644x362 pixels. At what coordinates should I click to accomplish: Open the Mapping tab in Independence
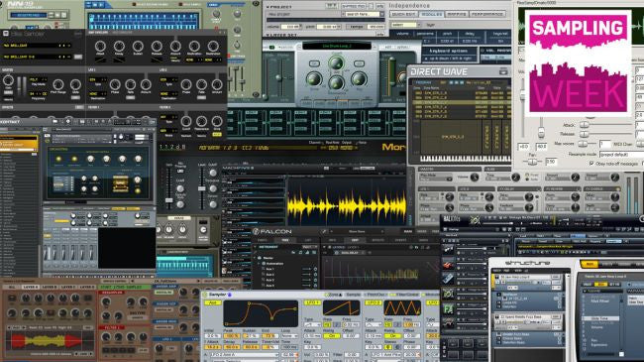click(x=457, y=14)
